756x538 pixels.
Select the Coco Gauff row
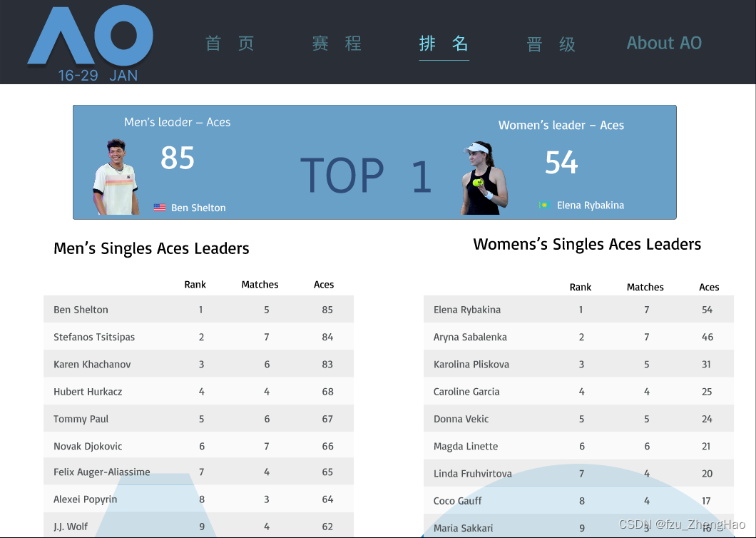(x=578, y=500)
